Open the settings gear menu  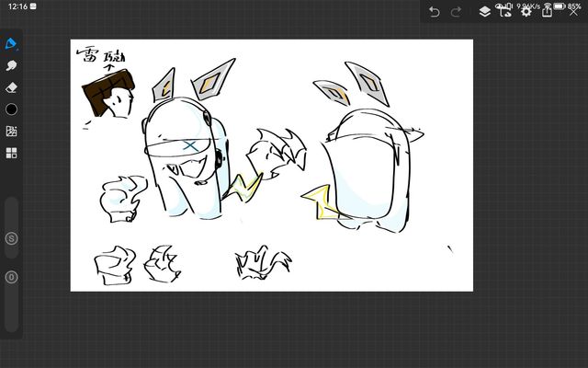(x=526, y=12)
